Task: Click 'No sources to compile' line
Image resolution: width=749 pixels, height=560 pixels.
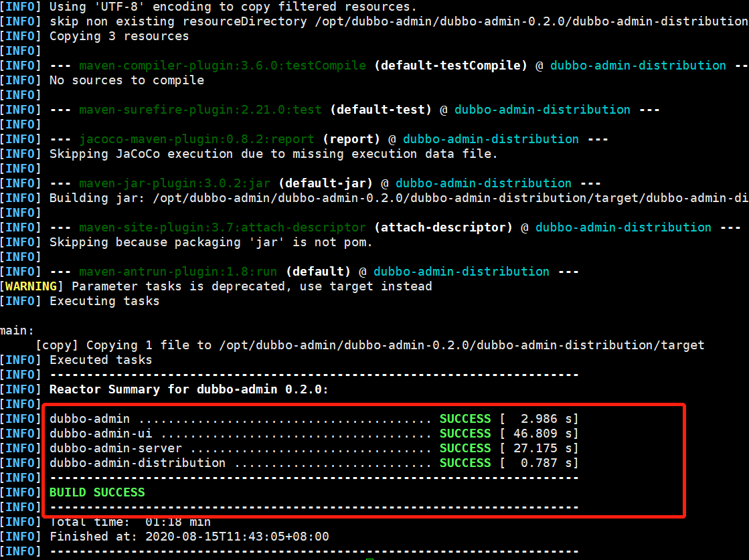Action: (127, 80)
